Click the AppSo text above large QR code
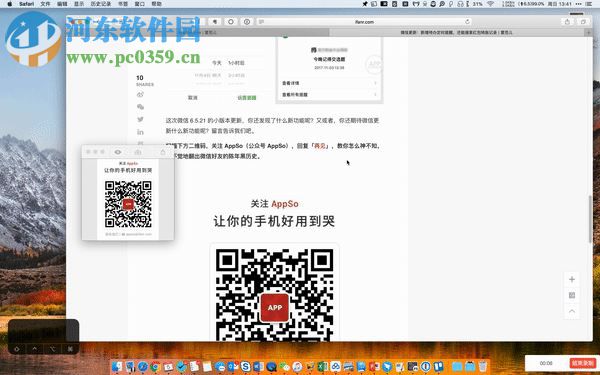600x375 pixels. 285,204
